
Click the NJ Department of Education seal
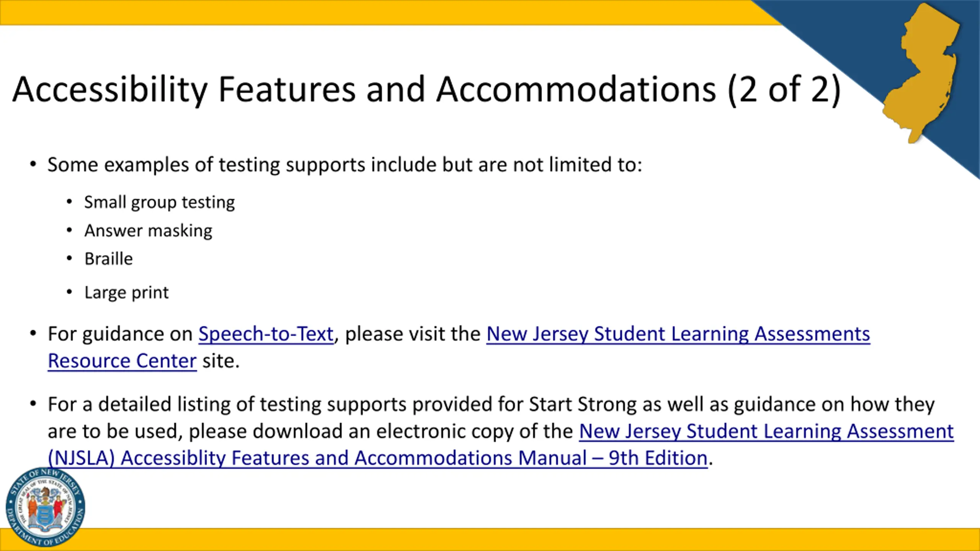click(x=46, y=507)
